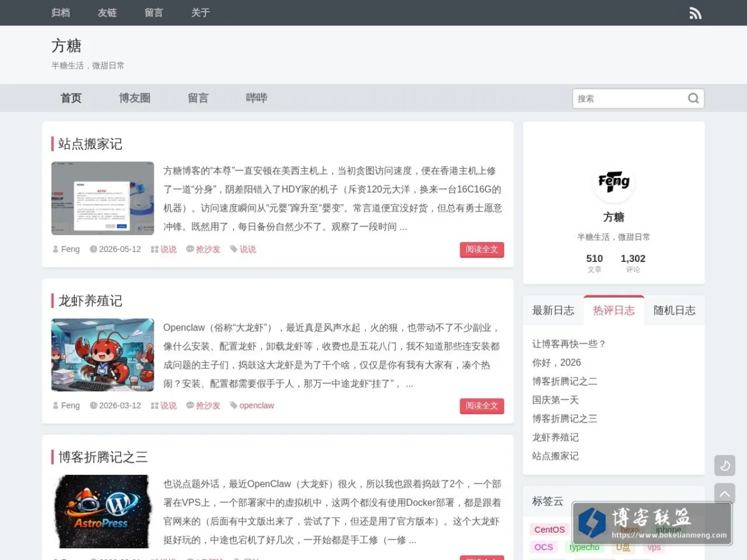Open the 博客折腾记之三 post title
The height and width of the screenshot is (560, 747).
[x=103, y=457]
